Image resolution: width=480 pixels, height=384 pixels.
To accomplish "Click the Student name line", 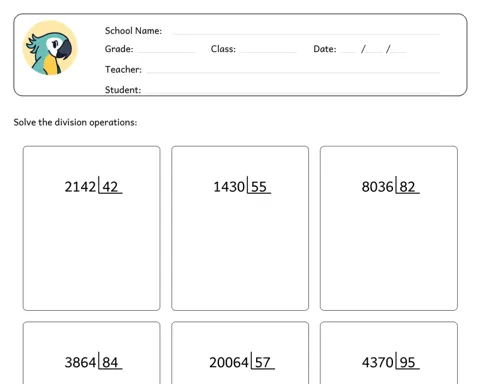I will 292,90.
